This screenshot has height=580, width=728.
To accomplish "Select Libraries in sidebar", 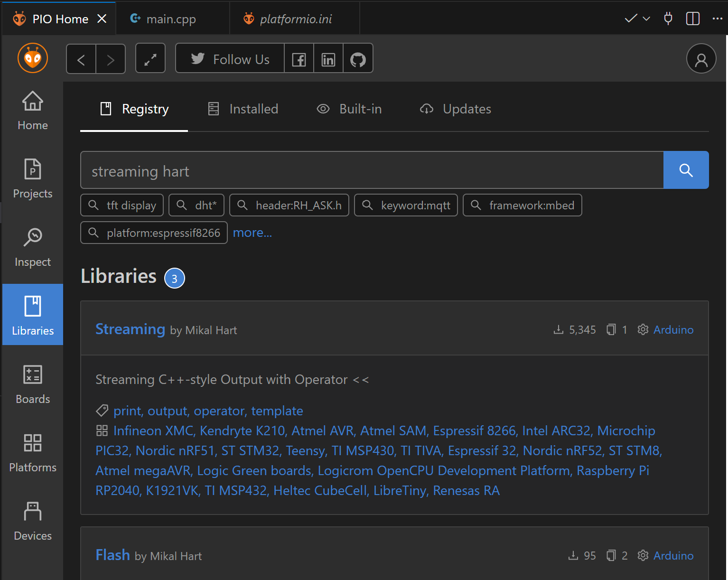I will 33,314.
